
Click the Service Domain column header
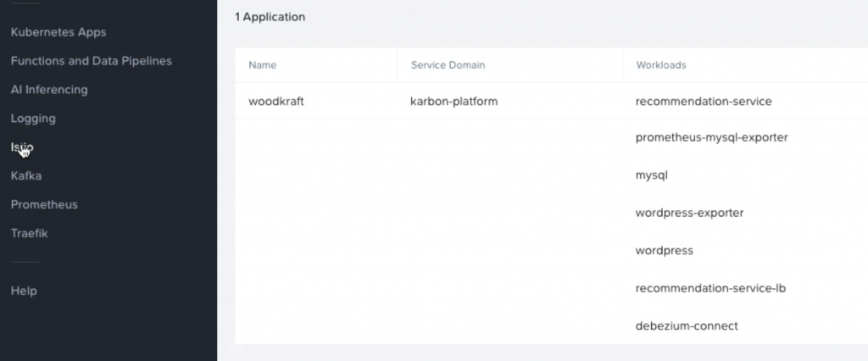coord(448,65)
